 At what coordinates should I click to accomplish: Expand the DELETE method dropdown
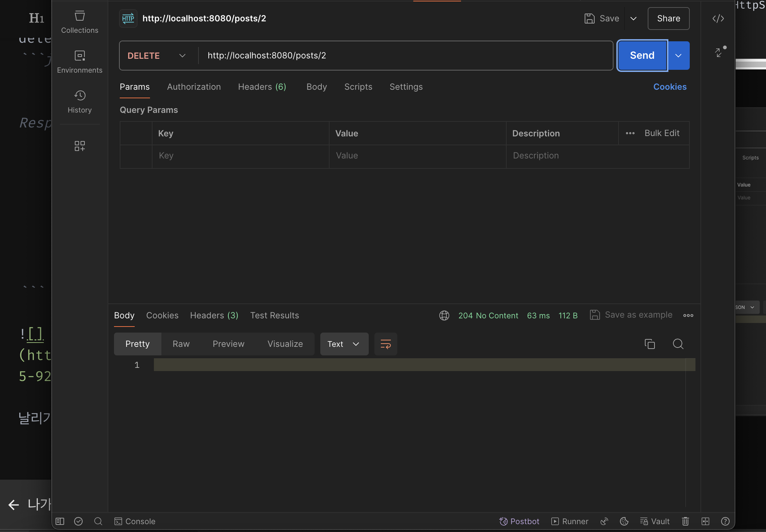(157, 56)
